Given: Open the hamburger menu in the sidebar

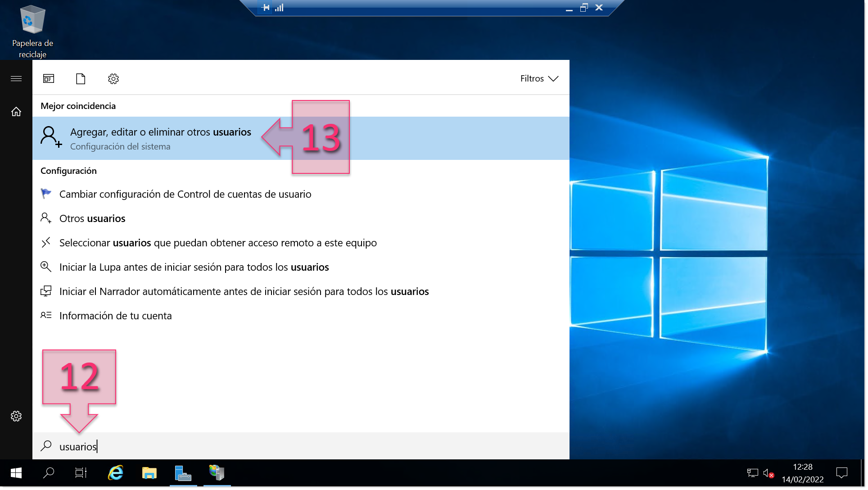Looking at the screenshot, I should coord(16,79).
